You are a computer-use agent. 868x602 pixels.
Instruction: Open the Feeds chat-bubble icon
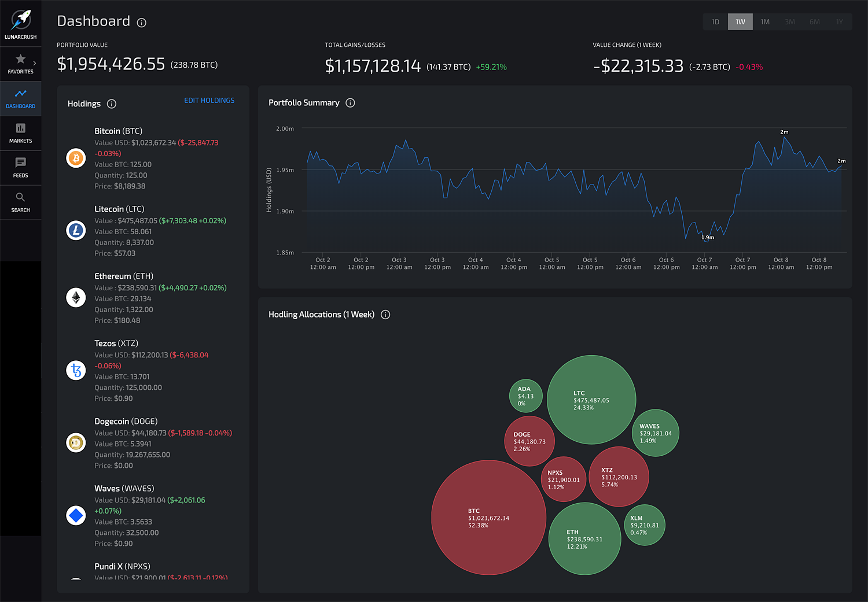pyautogui.click(x=21, y=162)
